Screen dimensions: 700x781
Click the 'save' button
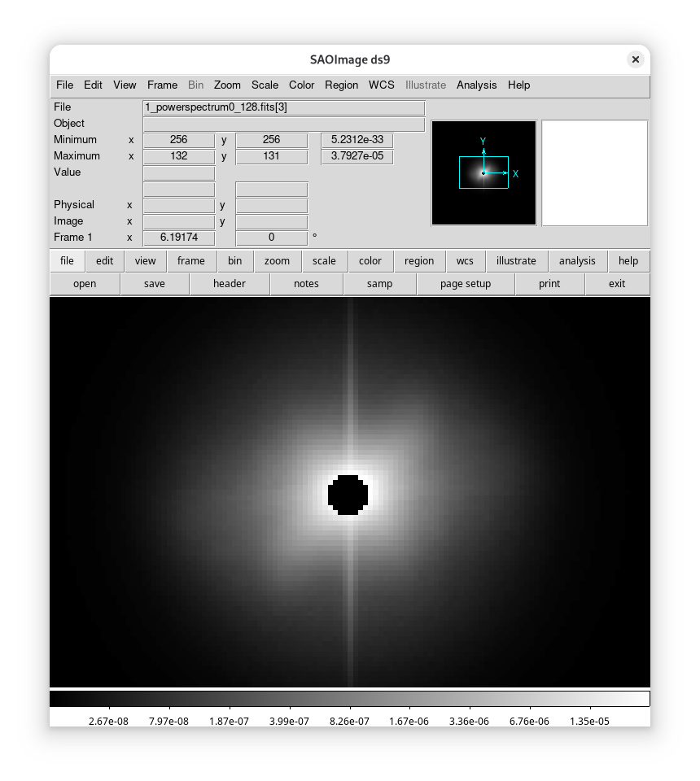coord(154,284)
